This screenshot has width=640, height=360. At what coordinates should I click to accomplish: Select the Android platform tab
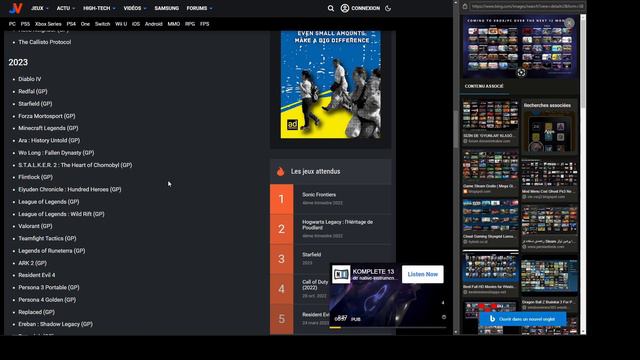coord(153,24)
